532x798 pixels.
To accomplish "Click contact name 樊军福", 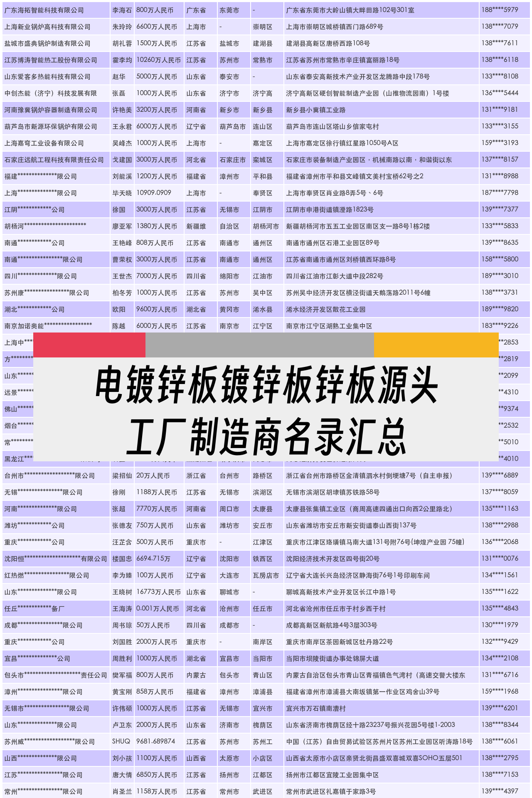I will coord(122,675).
